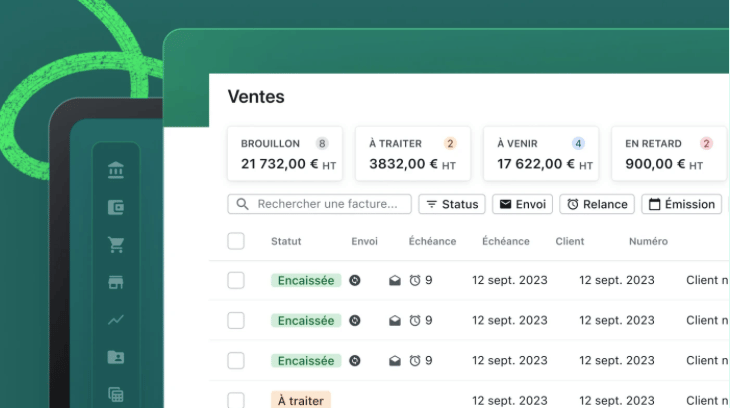Viewport: 730px width, 408px height.
Task: Open the Envoi filter dropdown
Action: coord(522,204)
